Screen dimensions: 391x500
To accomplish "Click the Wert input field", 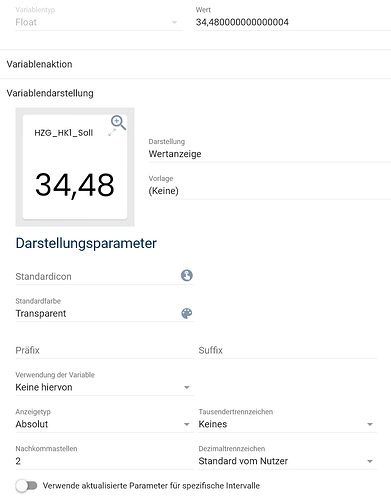I will pyautogui.click(x=293, y=22).
